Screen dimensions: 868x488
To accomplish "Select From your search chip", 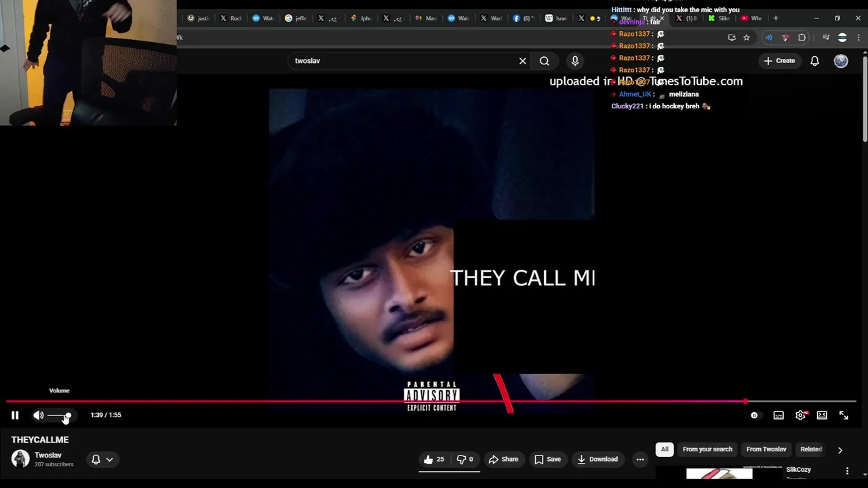I will click(707, 449).
